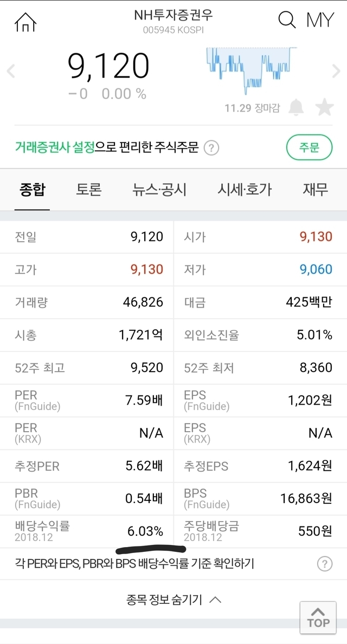Go to the home screen icon
The width and height of the screenshot is (347, 644).
[25, 22]
